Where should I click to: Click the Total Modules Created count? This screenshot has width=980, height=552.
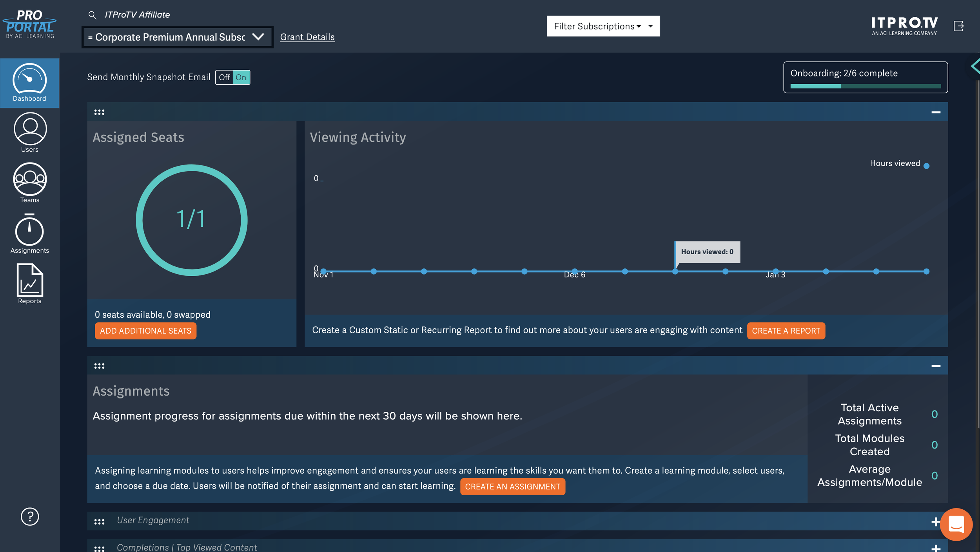pos(935,445)
